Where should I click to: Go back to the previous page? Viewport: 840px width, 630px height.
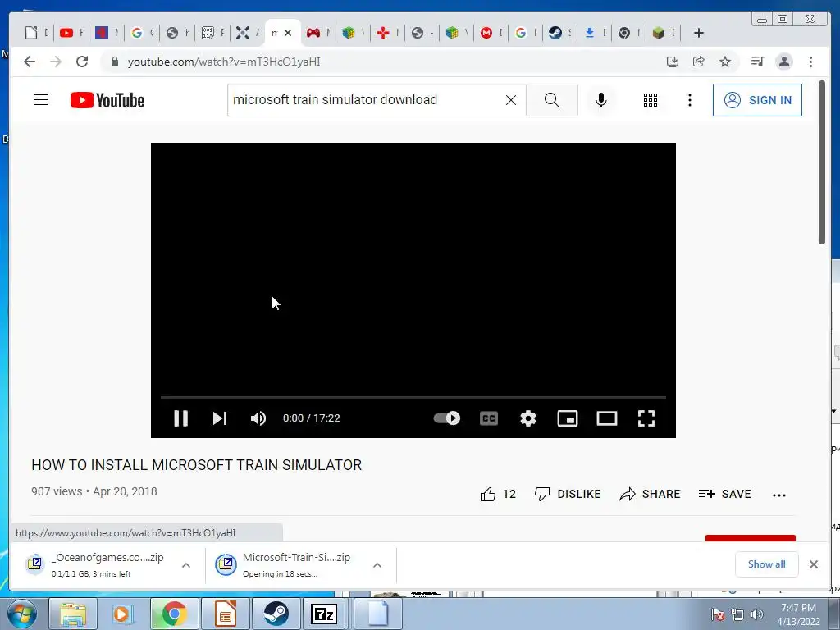[x=30, y=62]
